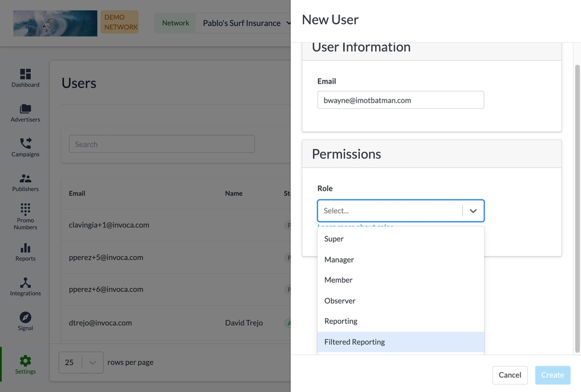581x392 pixels.
Task: Click the Cancel button
Action: pos(509,375)
